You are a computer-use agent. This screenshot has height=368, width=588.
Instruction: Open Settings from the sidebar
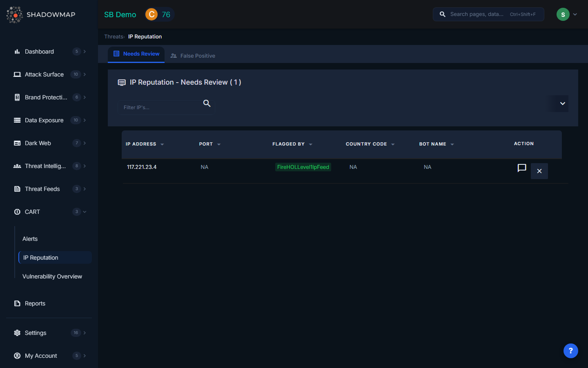coord(36,333)
